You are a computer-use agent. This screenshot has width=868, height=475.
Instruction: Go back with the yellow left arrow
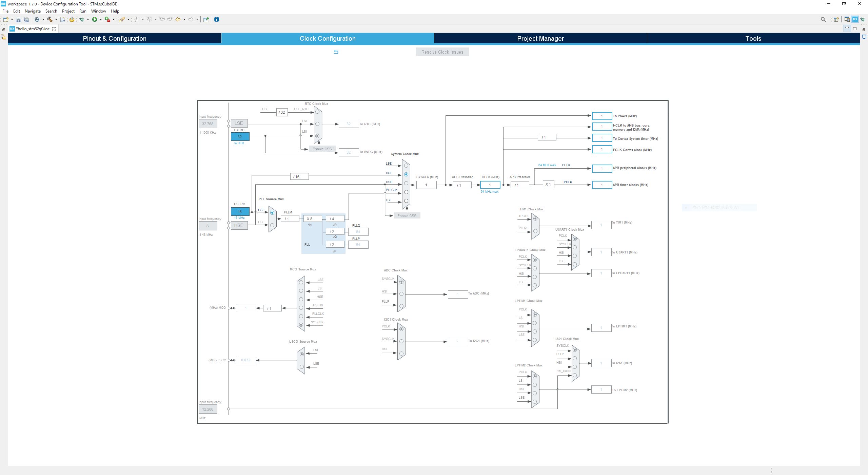click(178, 19)
